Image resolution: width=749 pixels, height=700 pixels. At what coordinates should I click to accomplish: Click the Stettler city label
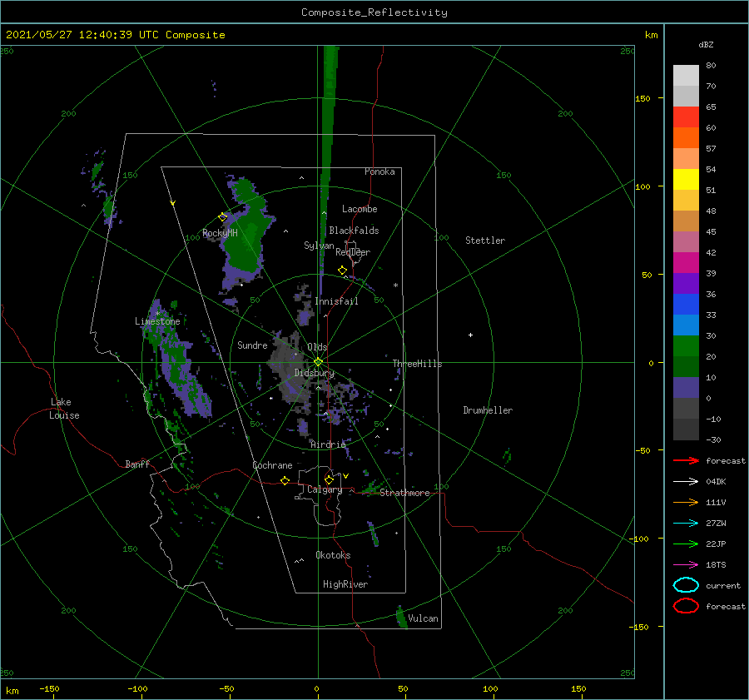tap(485, 241)
